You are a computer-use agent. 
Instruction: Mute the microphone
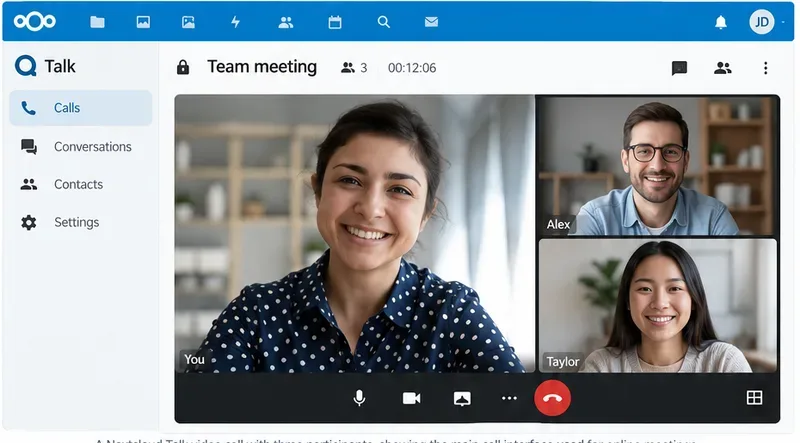(x=359, y=398)
